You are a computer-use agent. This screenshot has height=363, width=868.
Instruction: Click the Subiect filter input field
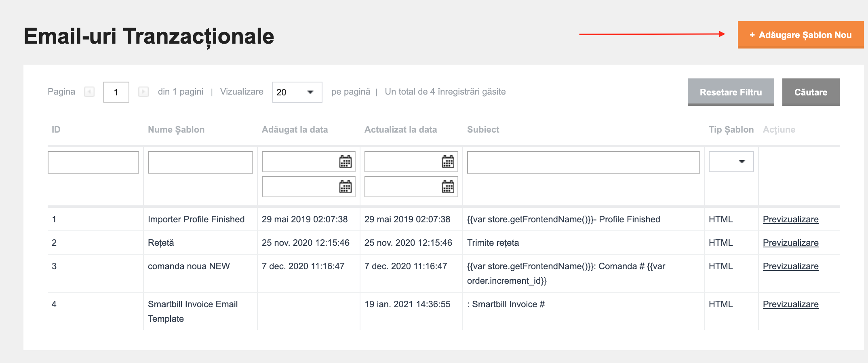pyautogui.click(x=583, y=163)
